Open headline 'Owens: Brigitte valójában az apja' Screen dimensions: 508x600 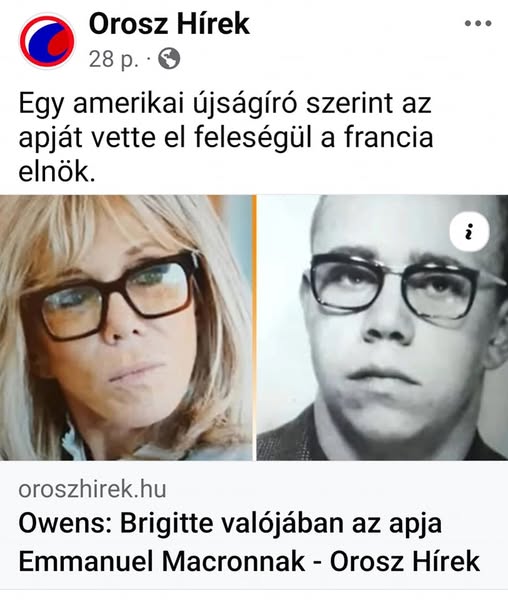(x=230, y=523)
